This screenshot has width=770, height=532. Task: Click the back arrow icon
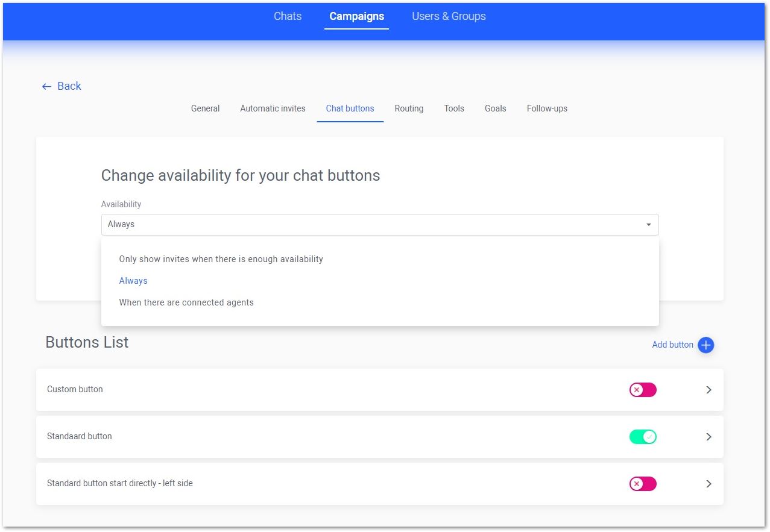46,87
